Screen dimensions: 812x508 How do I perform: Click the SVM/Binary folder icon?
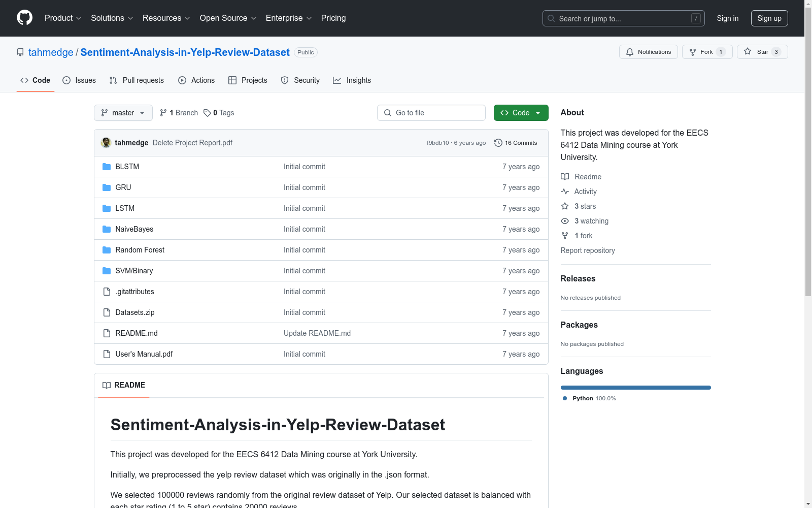[107, 271]
